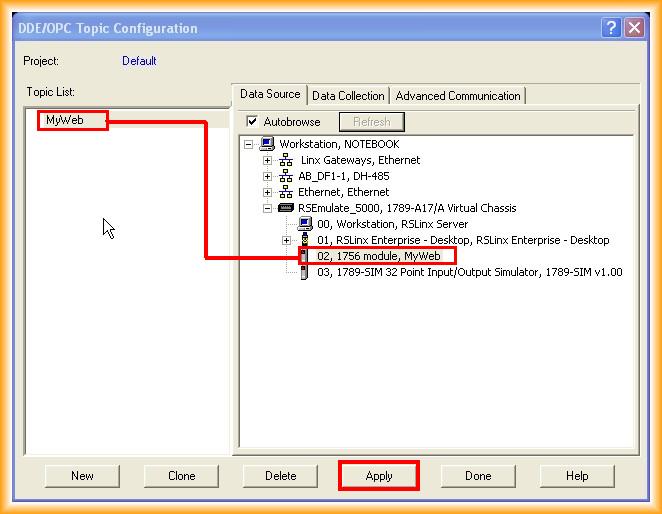The height and width of the screenshot is (514, 662).
Task: Select MyWeb in the Topic List
Action: point(64,120)
